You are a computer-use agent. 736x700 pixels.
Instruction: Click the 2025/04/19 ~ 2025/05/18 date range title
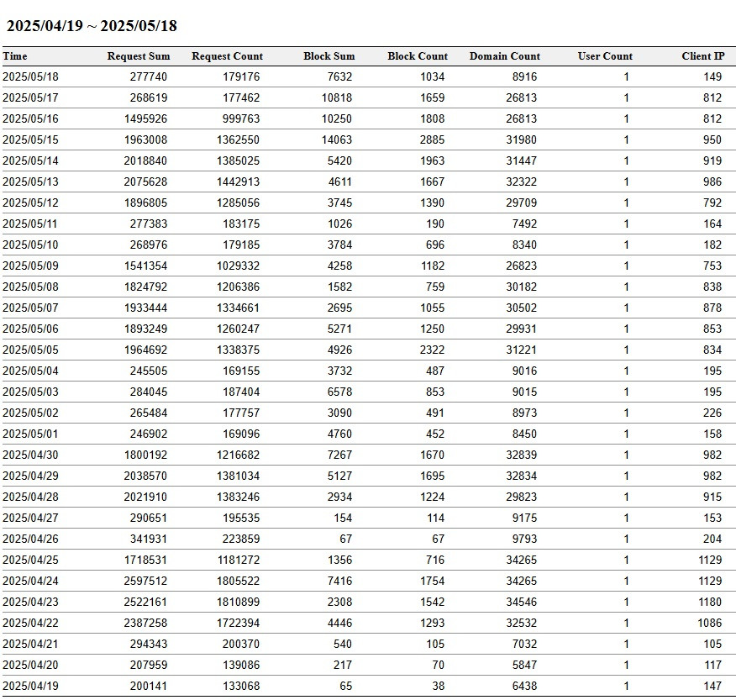tap(92, 25)
